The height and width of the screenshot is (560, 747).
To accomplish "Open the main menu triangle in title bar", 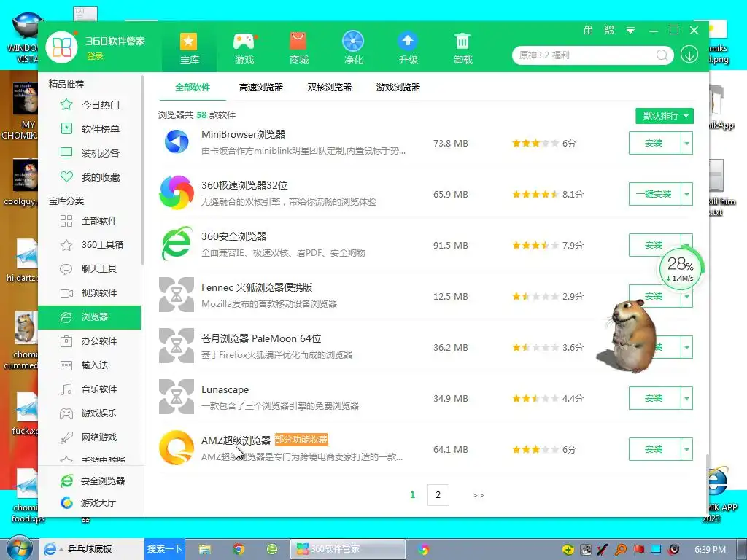I will 630,31.
